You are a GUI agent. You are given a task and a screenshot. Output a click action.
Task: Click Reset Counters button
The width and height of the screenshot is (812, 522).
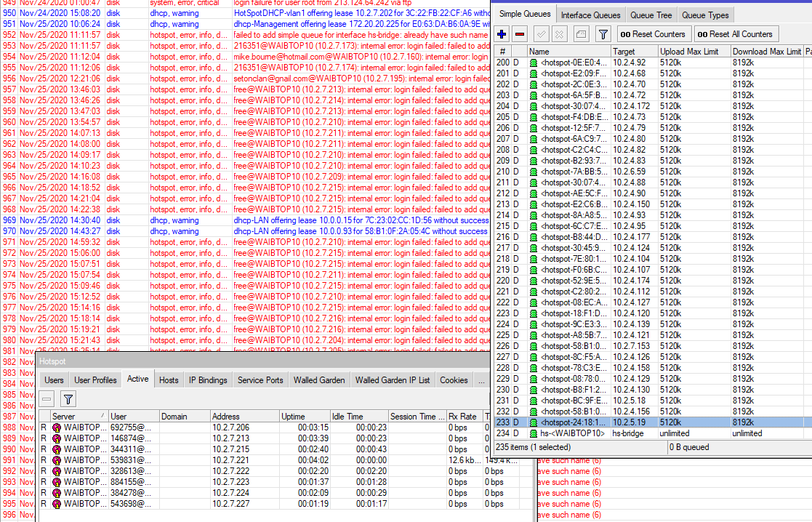(x=653, y=34)
